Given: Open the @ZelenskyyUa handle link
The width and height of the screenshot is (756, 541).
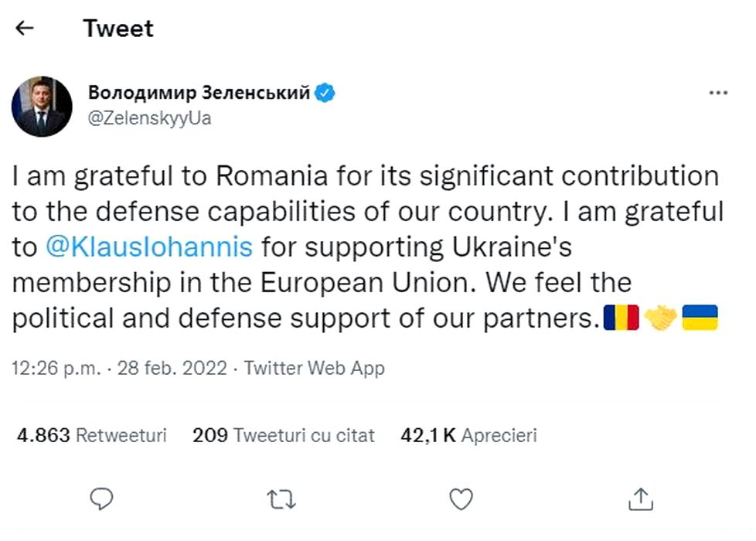Looking at the screenshot, I should (x=150, y=118).
